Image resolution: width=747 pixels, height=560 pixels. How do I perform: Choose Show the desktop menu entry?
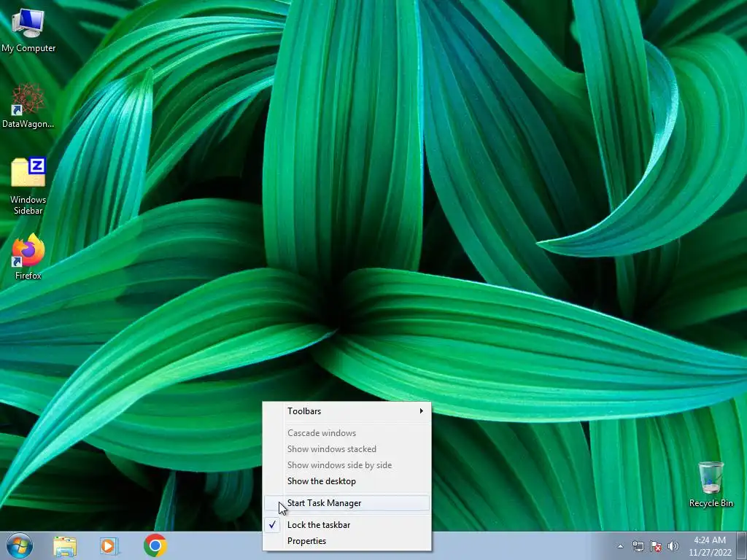[347, 481]
